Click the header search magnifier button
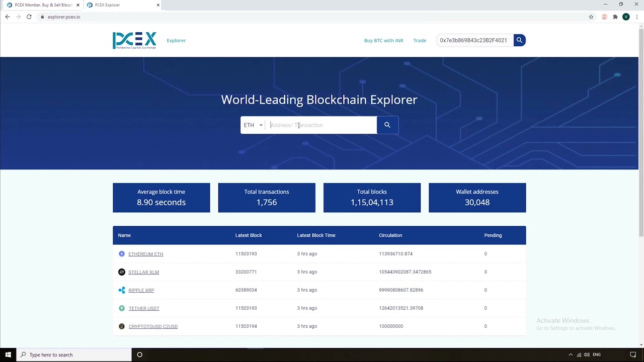The height and width of the screenshot is (362, 644). [519, 40]
